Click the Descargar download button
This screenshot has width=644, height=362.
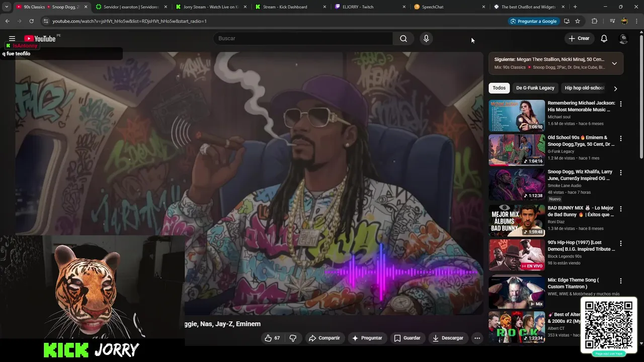point(448,338)
